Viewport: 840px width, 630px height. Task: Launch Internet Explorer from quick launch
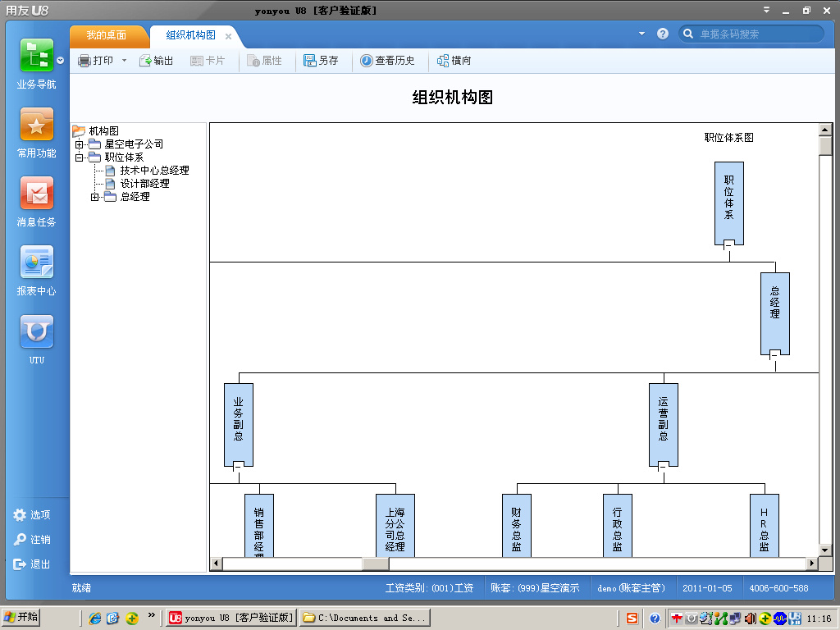95,619
